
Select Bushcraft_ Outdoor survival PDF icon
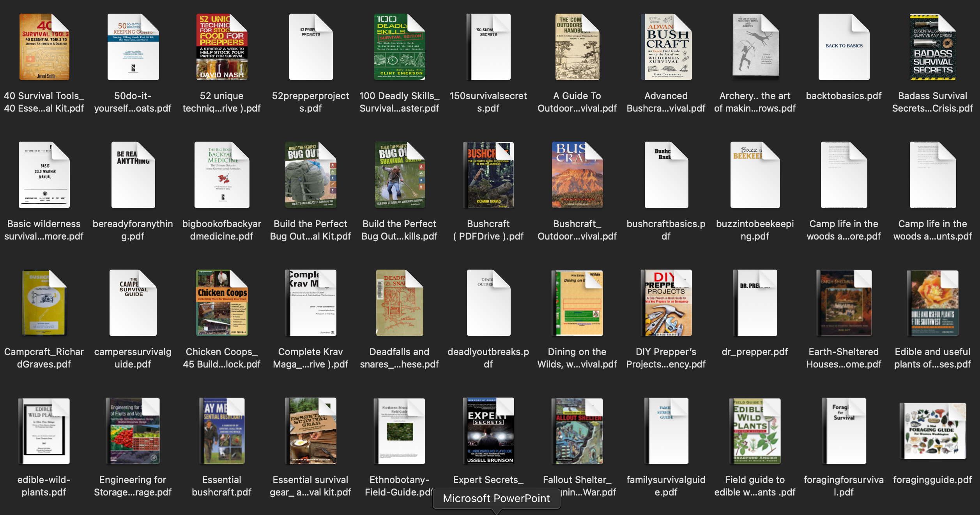pos(577,175)
